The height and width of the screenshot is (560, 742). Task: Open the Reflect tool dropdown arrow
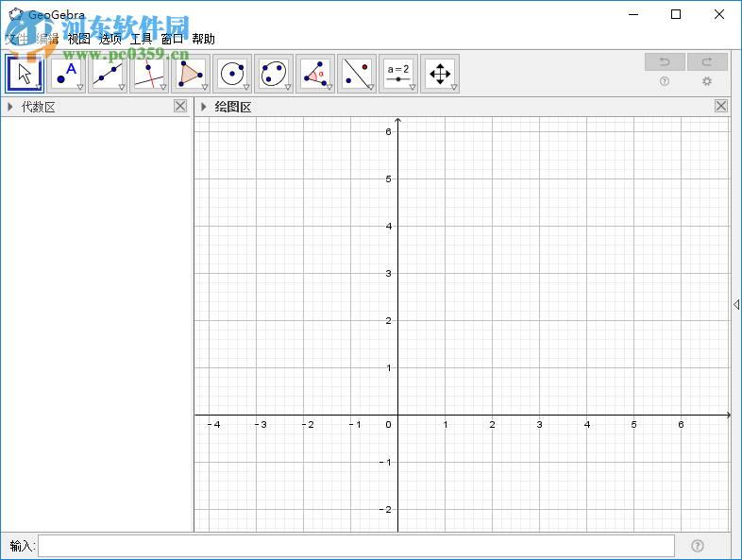pos(371,87)
